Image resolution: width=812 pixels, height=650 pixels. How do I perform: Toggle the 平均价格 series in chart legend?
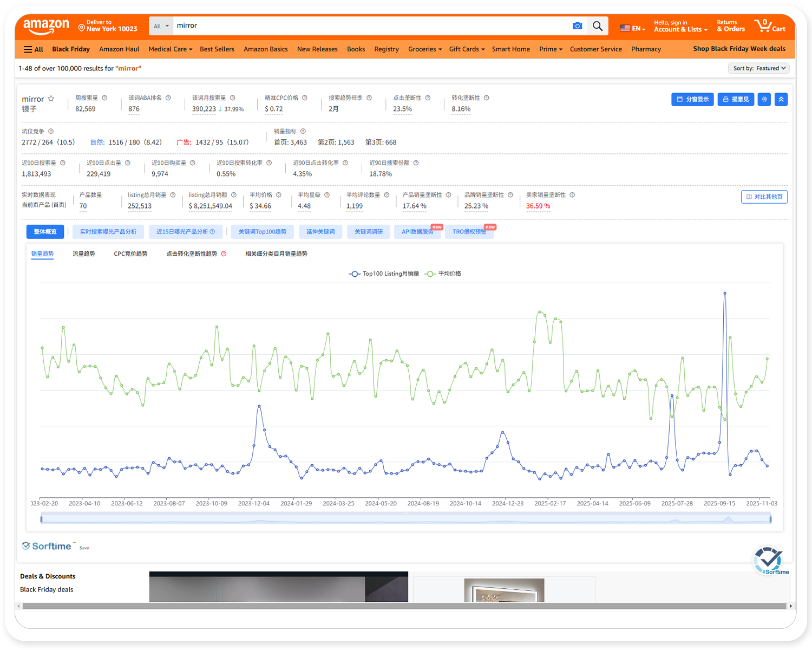(x=443, y=274)
